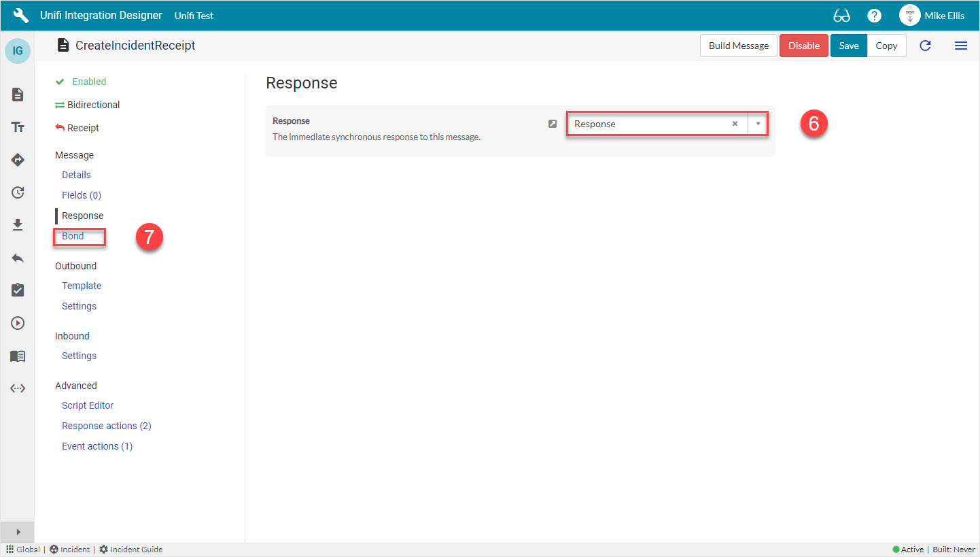
Task: Open the Response field dropdown arrow
Action: pyautogui.click(x=757, y=124)
